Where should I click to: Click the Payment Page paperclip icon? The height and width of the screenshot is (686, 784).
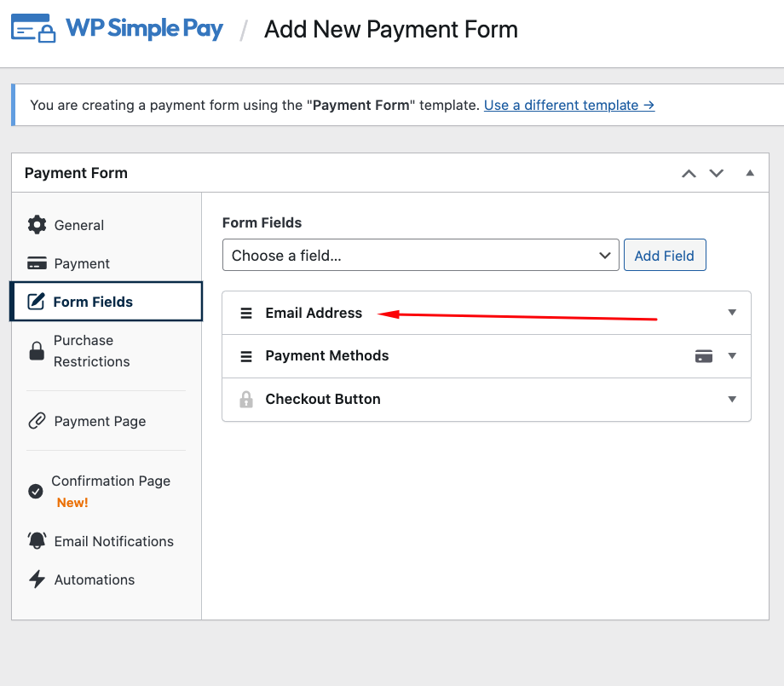pos(37,421)
